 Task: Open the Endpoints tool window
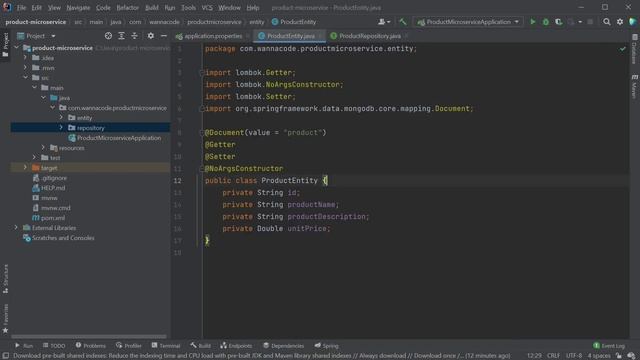tap(236, 346)
